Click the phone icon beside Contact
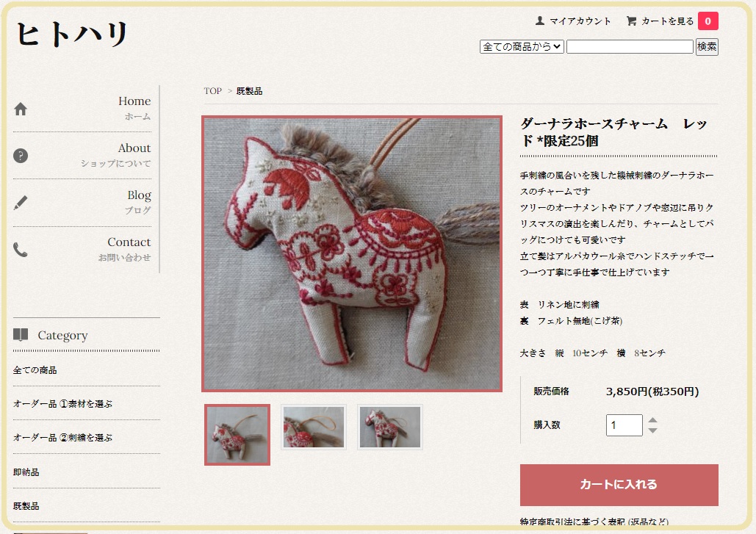Image resolution: width=756 pixels, height=534 pixels. 21,250
